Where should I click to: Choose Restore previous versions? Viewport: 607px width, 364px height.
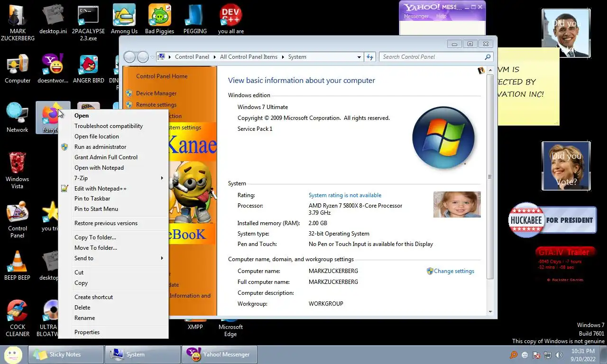(x=113, y=223)
